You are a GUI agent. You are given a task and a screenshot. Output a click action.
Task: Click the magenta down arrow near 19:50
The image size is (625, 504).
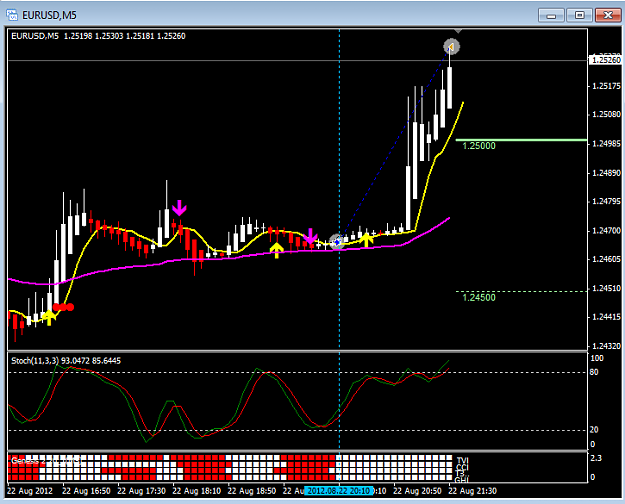310,236
